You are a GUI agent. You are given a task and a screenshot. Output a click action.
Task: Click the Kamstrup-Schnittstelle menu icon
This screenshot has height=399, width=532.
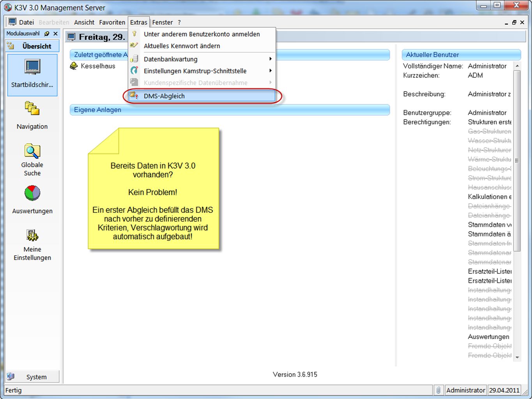[x=134, y=71]
